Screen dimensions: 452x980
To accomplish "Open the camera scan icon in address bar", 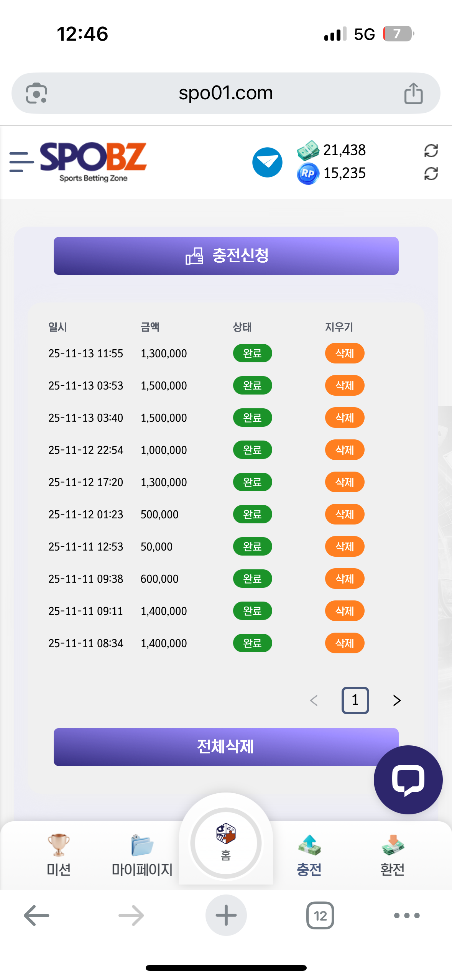I will (x=36, y=93).
